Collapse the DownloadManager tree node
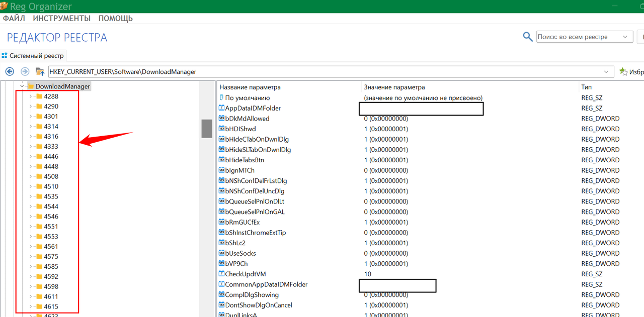This screenshot has width=644, height=317. [22, 86]
